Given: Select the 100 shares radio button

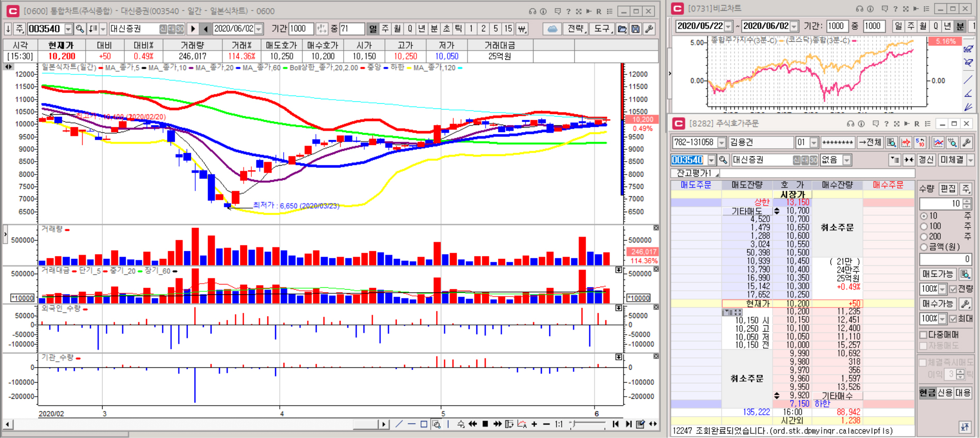Looking at the screenshot, I should point(924,226).
